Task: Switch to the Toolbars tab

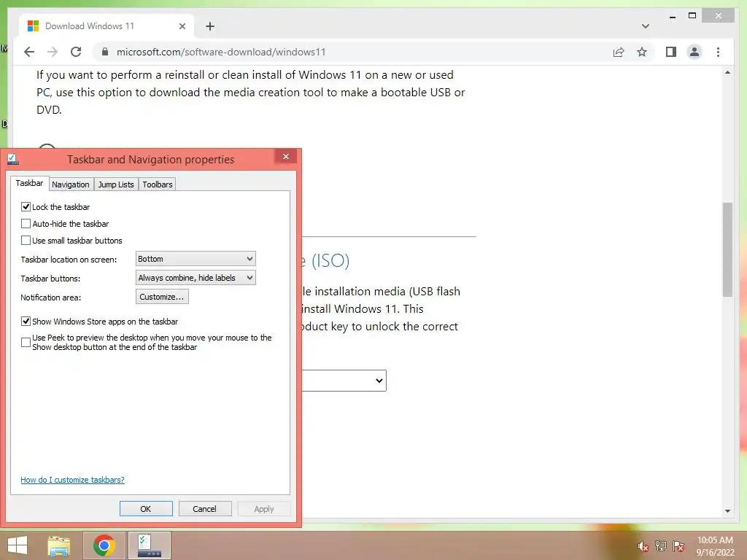Action: point(158,184)
